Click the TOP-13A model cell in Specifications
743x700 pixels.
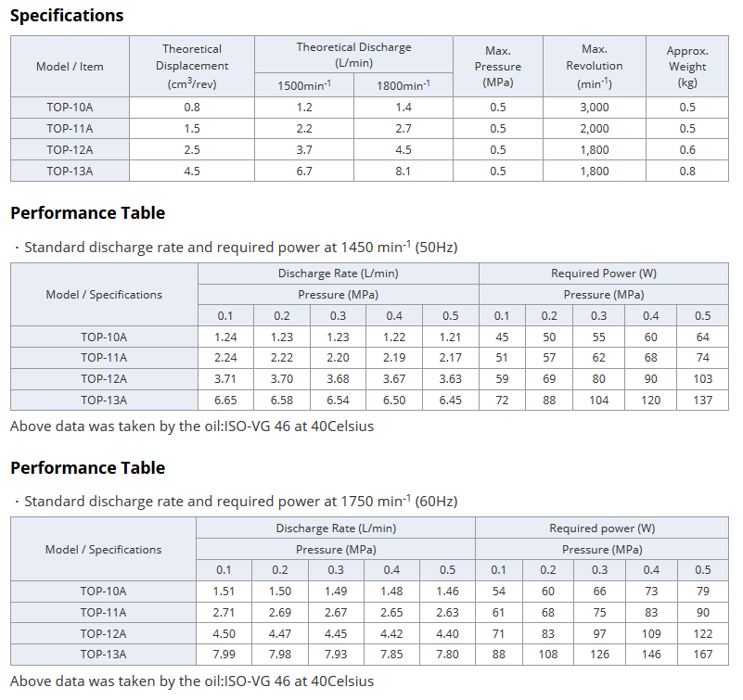[x=70, y=171]
